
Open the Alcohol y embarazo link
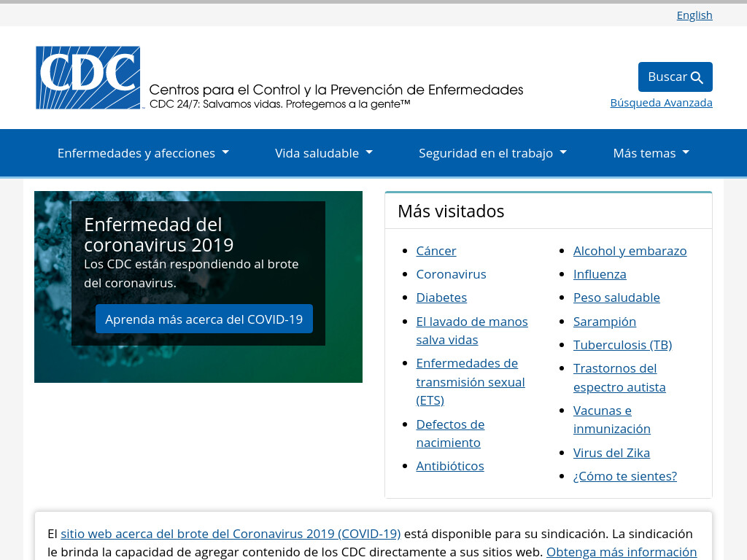click(630, 251)
